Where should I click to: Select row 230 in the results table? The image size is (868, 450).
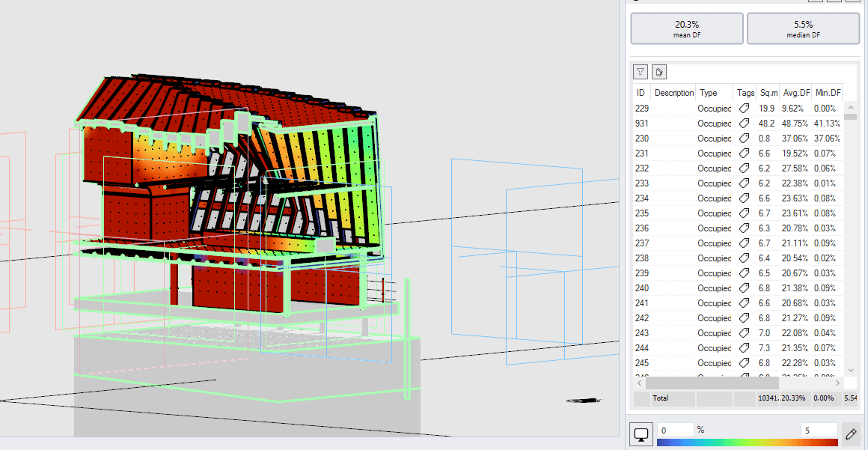[x=703, y=138]
